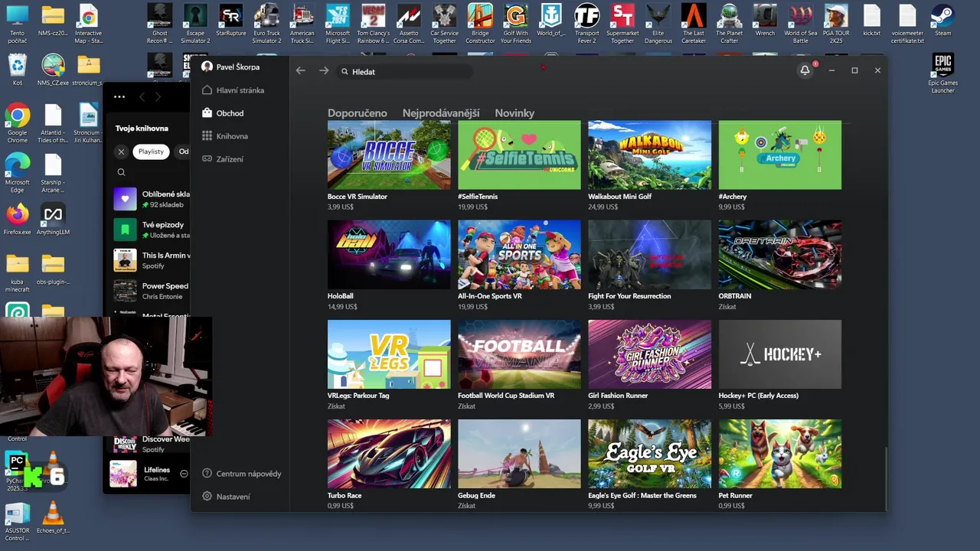980x551 pixels.
Task: Click the store page vertical scrollbar
Action: [885, 478]
